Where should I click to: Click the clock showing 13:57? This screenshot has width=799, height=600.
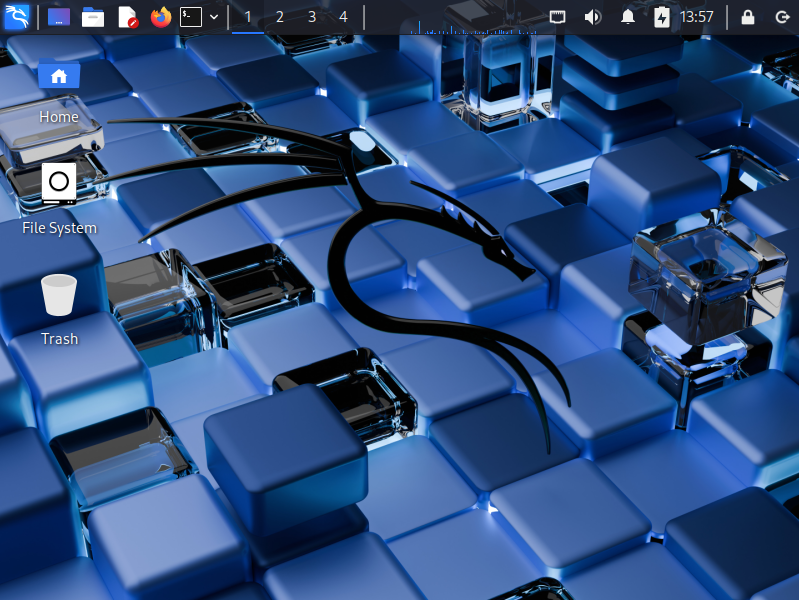pos(697,17)
